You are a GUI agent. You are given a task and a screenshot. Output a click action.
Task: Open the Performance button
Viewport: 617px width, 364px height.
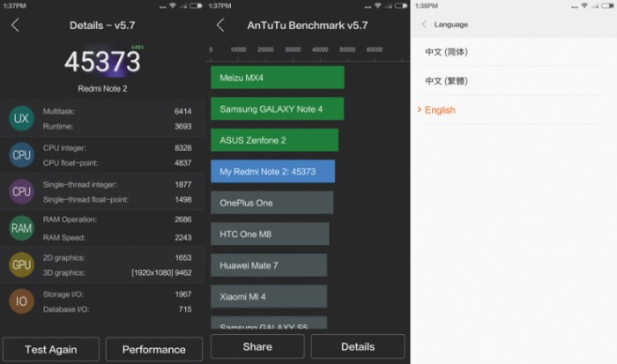[154, 349]
